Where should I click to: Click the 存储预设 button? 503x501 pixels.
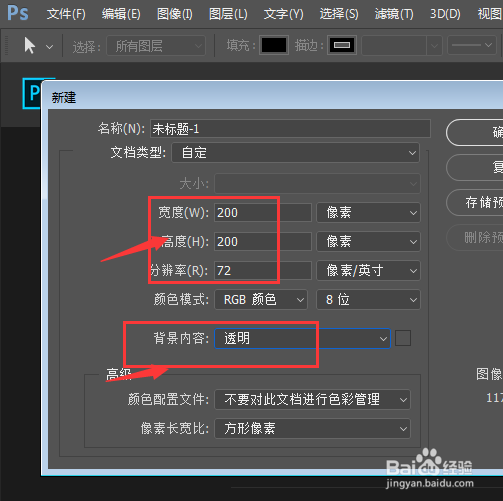coord(475,202)
